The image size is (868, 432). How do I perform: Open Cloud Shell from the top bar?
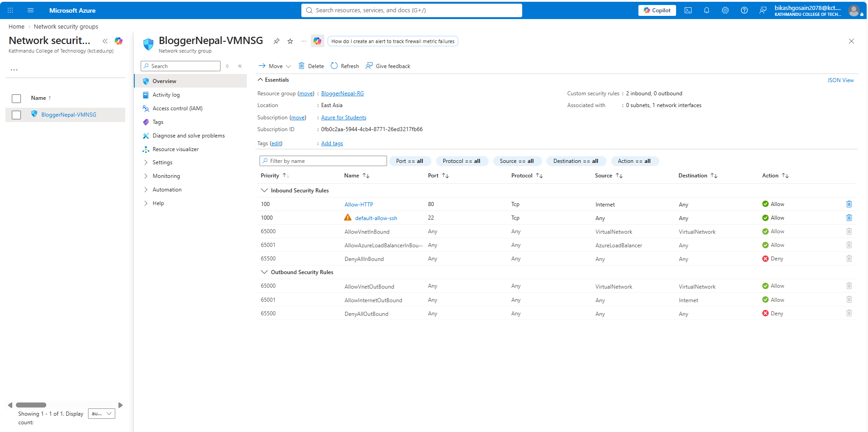(688, 10)
